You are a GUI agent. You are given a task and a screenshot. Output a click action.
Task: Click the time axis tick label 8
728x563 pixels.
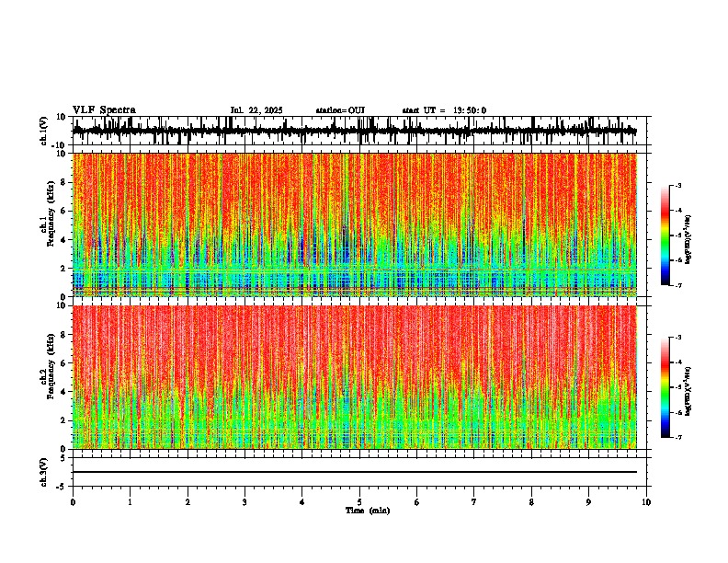pyautogui.click(x=531, y=502)
